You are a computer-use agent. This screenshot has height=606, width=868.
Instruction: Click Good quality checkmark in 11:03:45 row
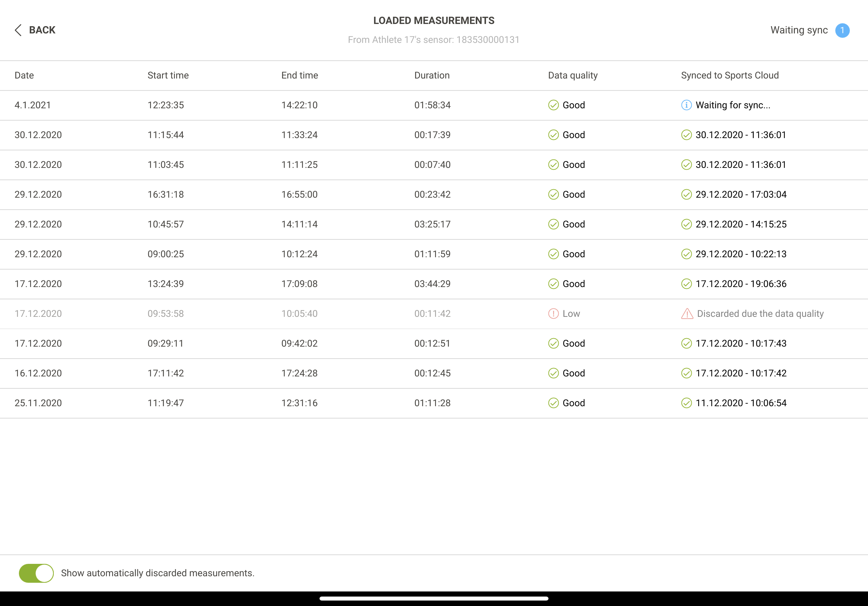[x=553, y=165]
